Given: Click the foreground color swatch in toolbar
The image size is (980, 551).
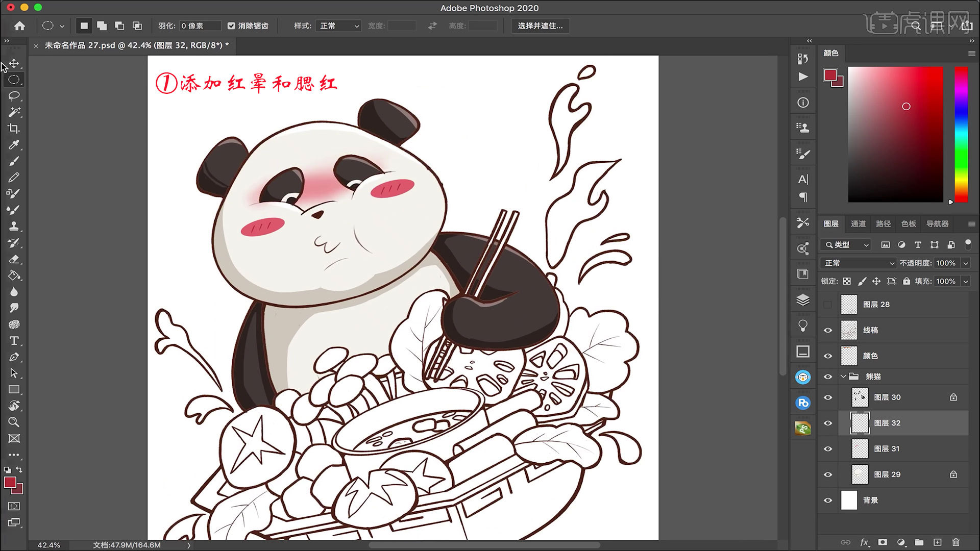Looking at the screenshot, I should point(10,483).
